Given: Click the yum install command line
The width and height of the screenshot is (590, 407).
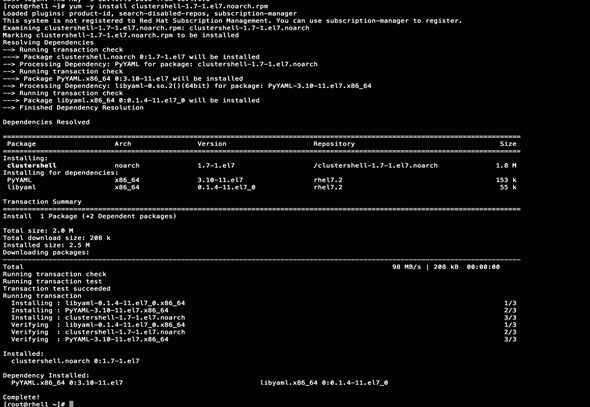Looking at the screenshot, I should pos(135,6).
